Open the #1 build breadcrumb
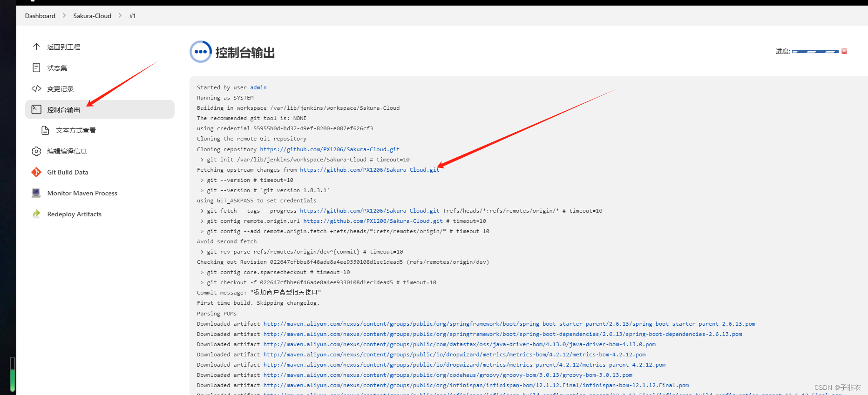 coord(133,16)
